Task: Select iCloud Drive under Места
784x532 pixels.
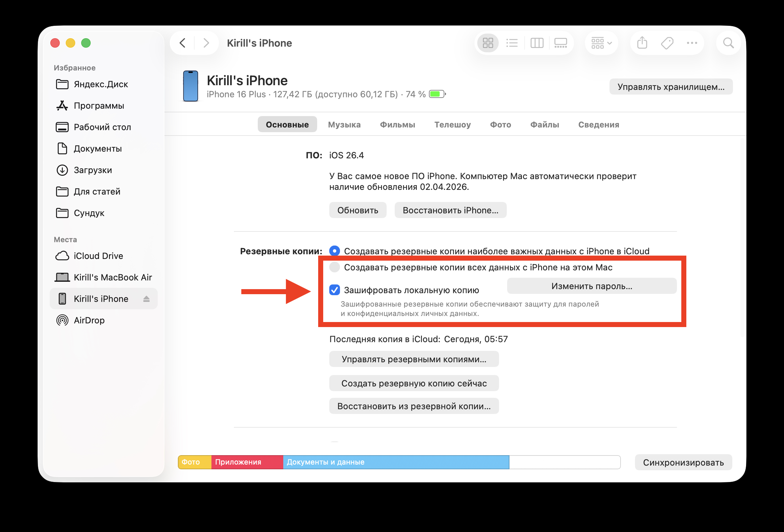Action: pyautogui.click(x=98, y=256)
